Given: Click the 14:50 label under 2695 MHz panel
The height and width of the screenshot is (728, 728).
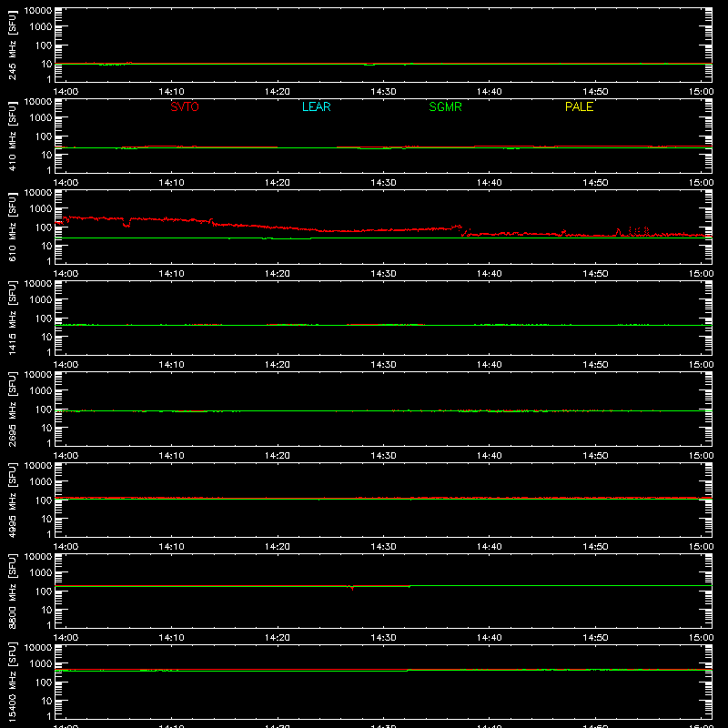Looking at the screenshot, I should [x=595, y=456].
